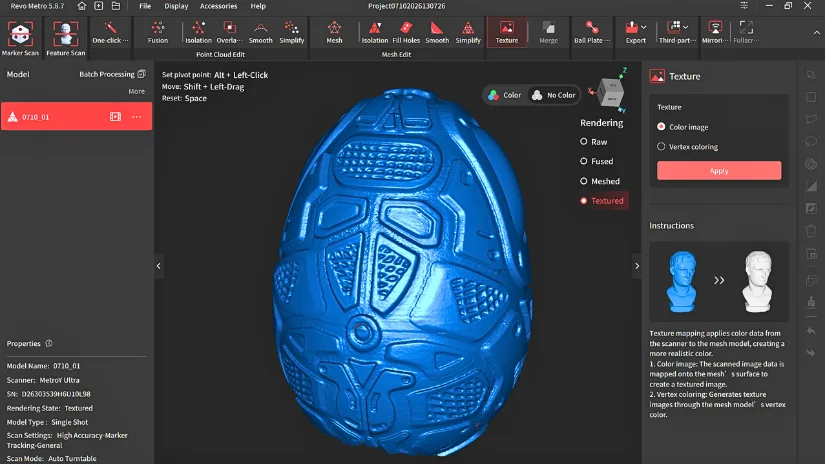825x464 pixels.
Task: Open the Accessories menu
Action: point(218,6)
